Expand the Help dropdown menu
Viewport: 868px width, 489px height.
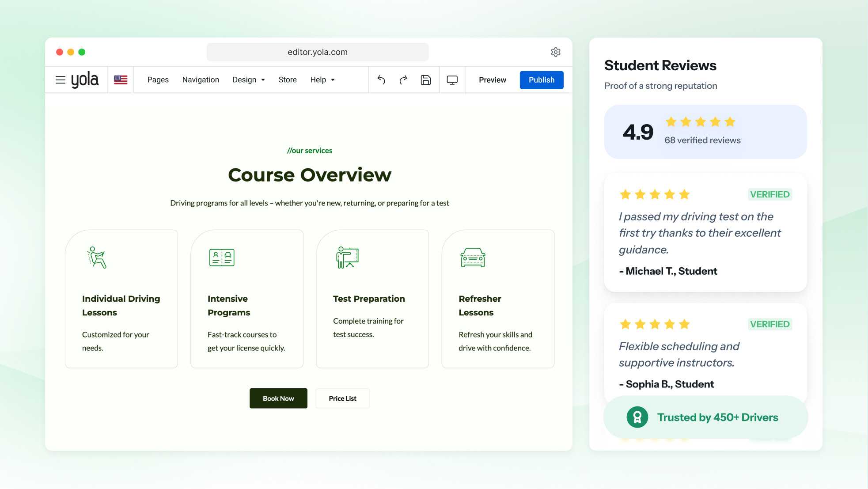point(322,80)
